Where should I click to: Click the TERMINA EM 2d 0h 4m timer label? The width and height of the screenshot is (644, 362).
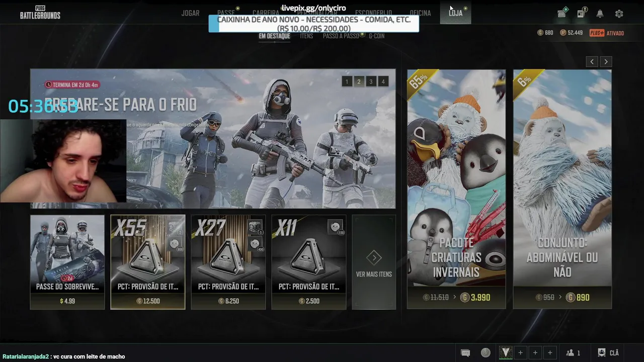(x=72, y=84)
